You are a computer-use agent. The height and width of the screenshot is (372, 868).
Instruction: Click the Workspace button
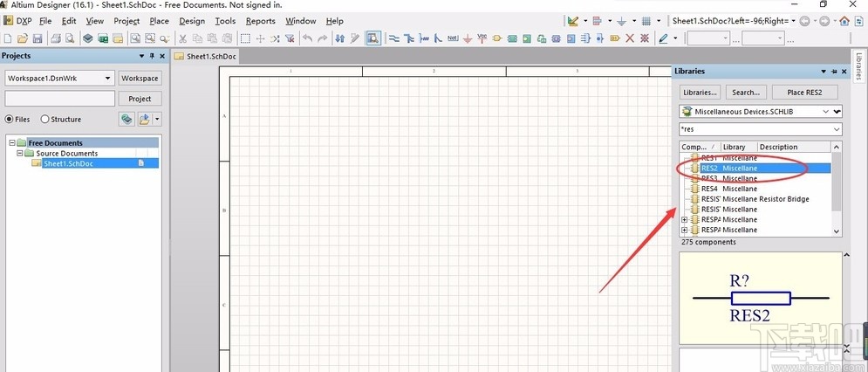[140, 79]
